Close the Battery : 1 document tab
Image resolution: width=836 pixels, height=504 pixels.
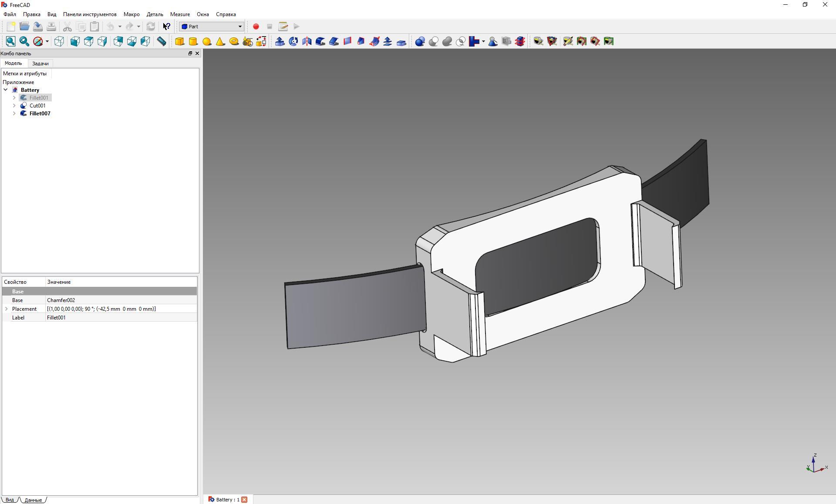pos(244,500)
